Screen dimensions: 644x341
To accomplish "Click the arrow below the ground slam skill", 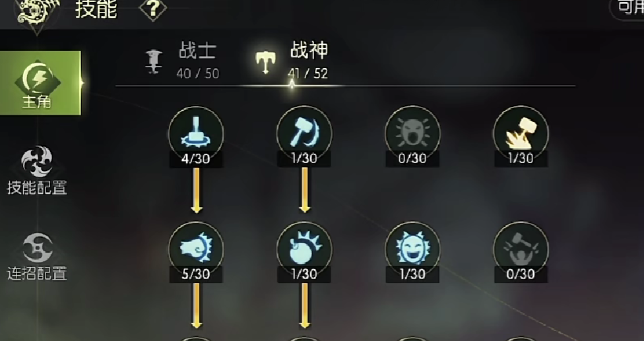I will click(197, 191).
